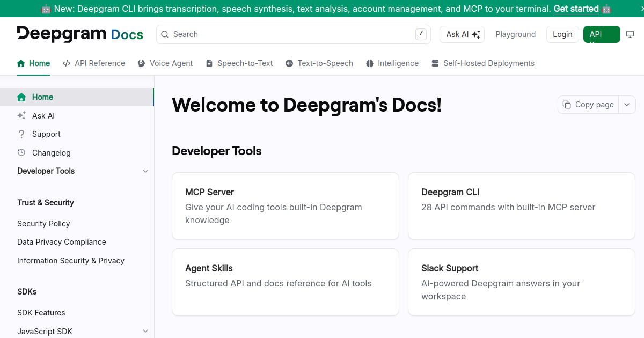The image size is (644, 338).
Task: Click the brain icon for Intelligence
Action: (370, 63)
